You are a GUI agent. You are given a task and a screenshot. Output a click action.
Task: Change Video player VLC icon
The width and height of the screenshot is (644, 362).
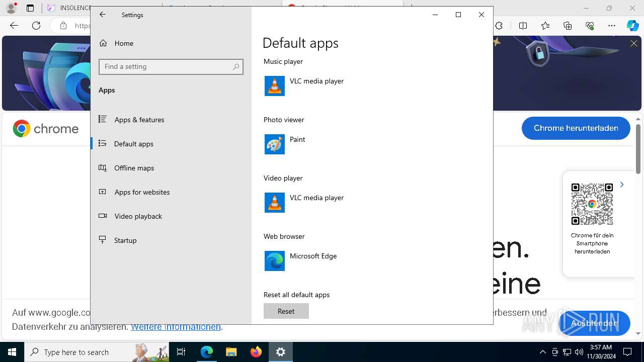pos(275,203)
